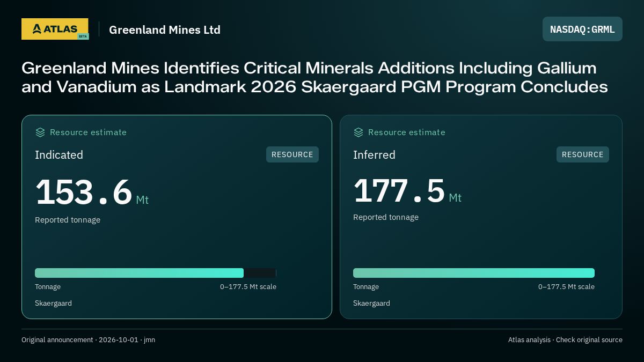This screenshot has width=644, height=362.
Task: Click the Tonnage label in Inferred card
Action: 366,287
